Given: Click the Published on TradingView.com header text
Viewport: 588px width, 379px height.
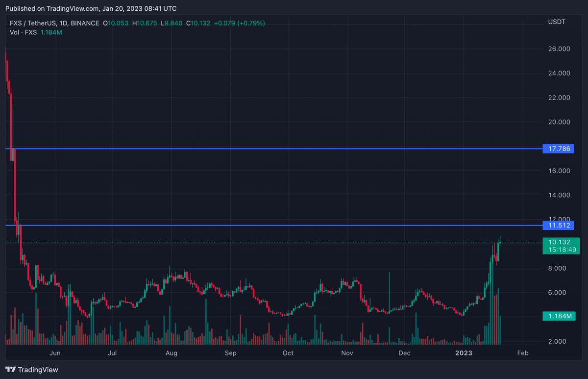Looking at the screenshot, I should coord(91,8).
